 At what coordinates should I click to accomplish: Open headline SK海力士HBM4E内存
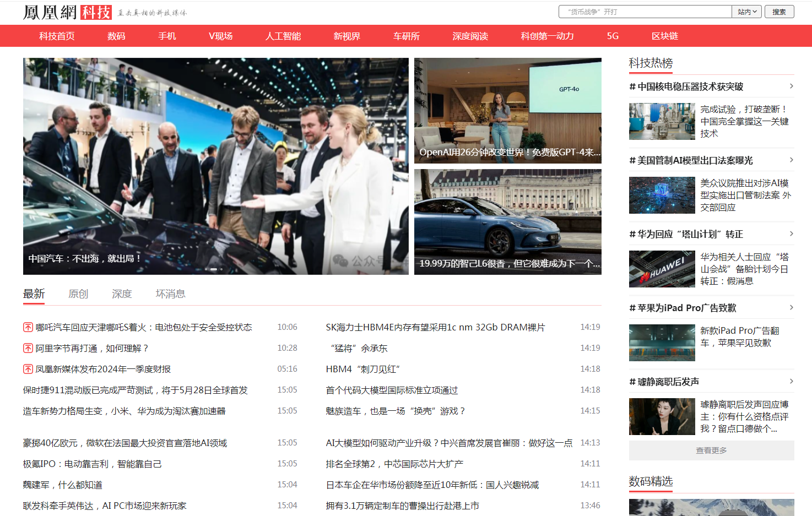435,327
